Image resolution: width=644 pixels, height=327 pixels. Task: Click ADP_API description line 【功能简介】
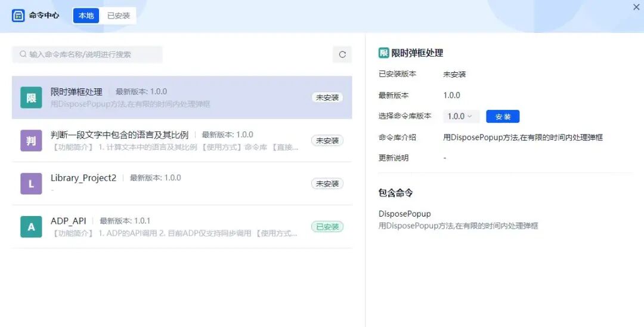(x=174, y=233)
